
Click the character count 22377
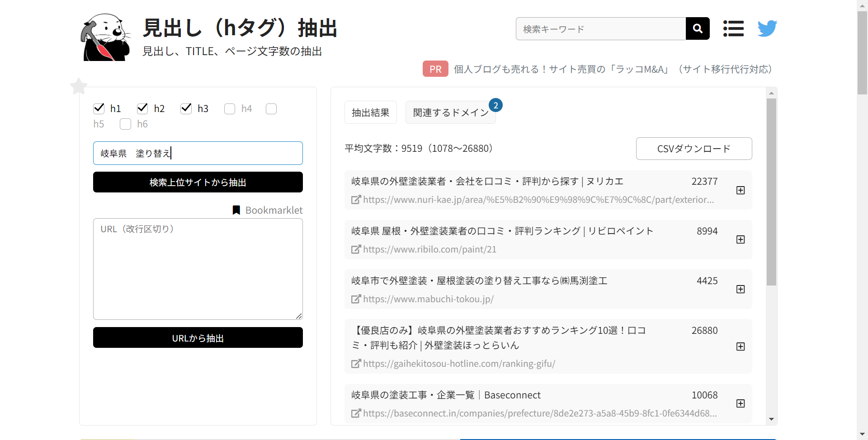tap(704, 182)
